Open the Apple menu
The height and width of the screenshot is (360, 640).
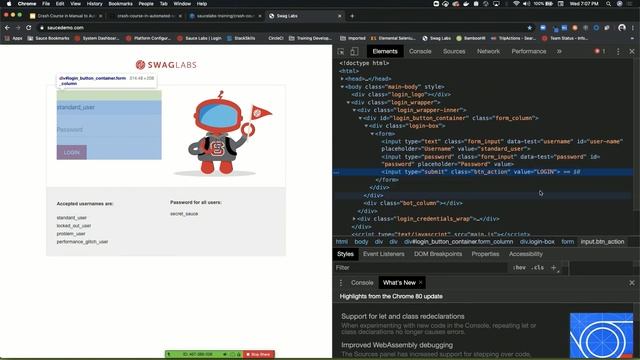9,4
